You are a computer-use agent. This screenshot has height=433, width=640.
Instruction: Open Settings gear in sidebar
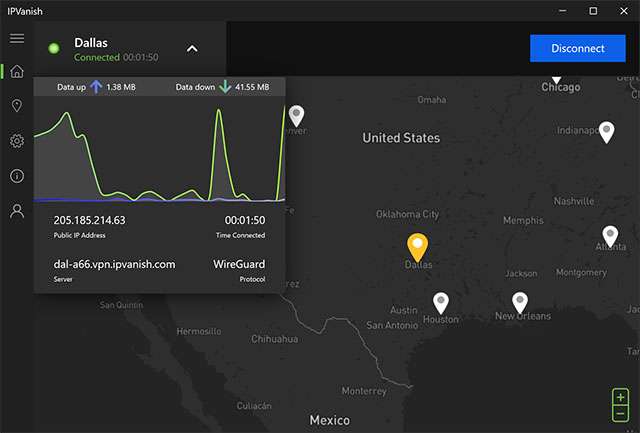(x=17, y=141)
